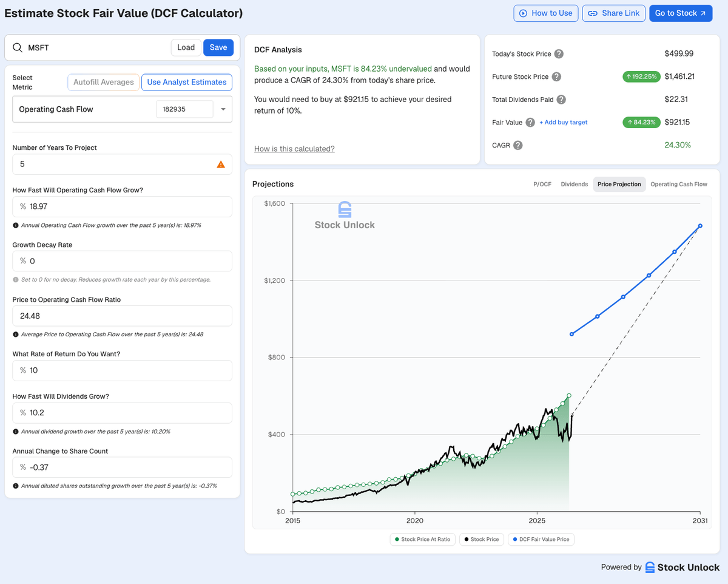Toggle the Stock Price At Ratio legend
Viewport: 728px width, 584px height.
coord(422,539)
